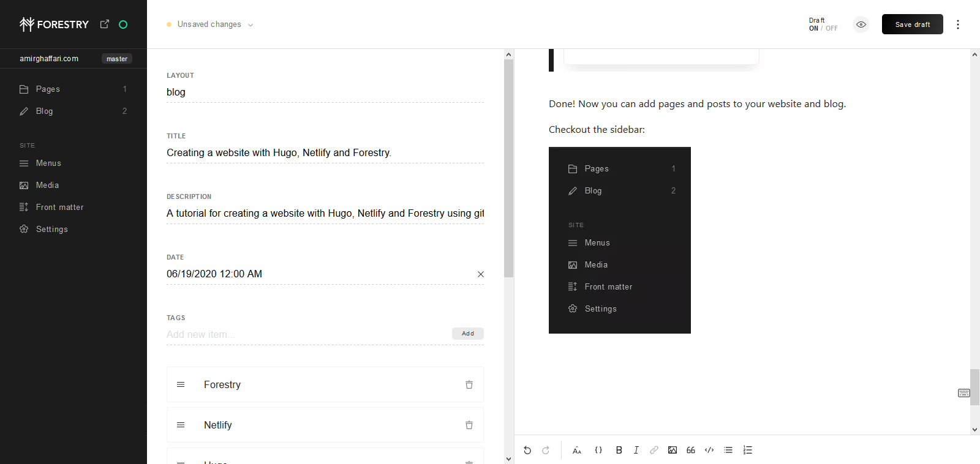
Task: Toggle the bulleted list
Action: pyautogui.click(x=728, y=450)
